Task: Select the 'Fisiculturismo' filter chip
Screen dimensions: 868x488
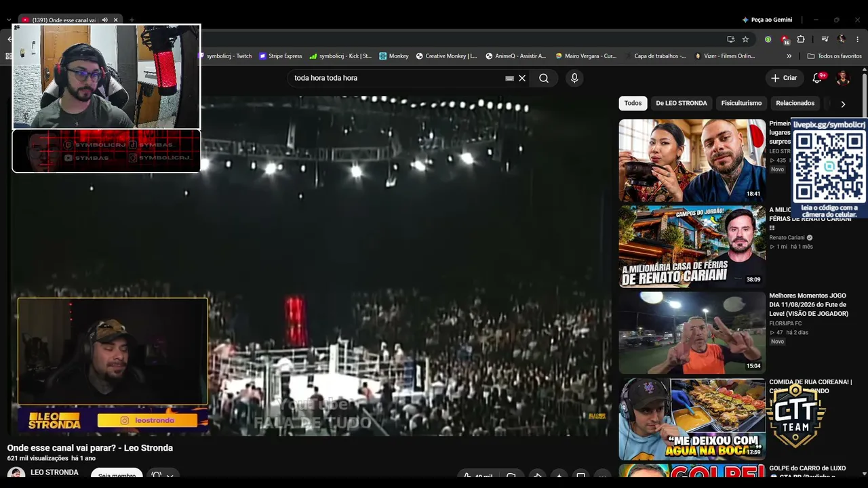Action: coord(741,103)
